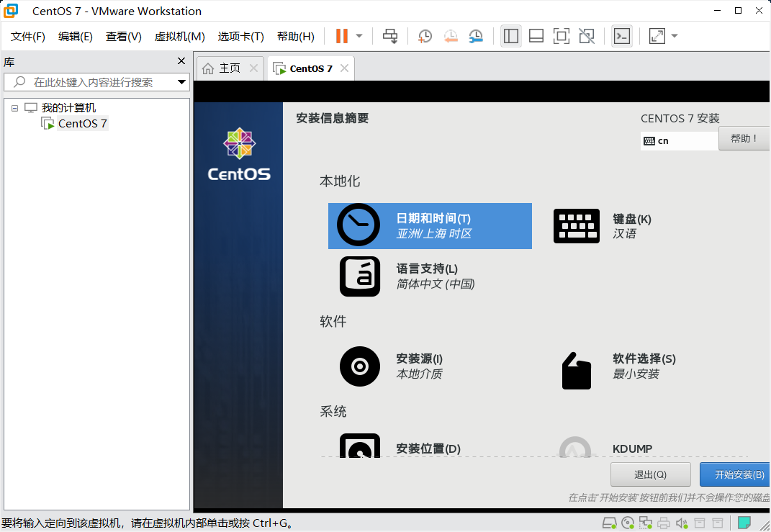Revert to snapshot icon in toolbar
The height and width of the screenshot is (532, 771).
(x=451, y=36)
